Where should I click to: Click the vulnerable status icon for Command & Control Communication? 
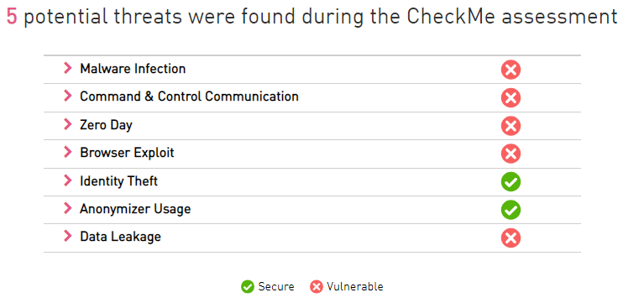[510, 97]
